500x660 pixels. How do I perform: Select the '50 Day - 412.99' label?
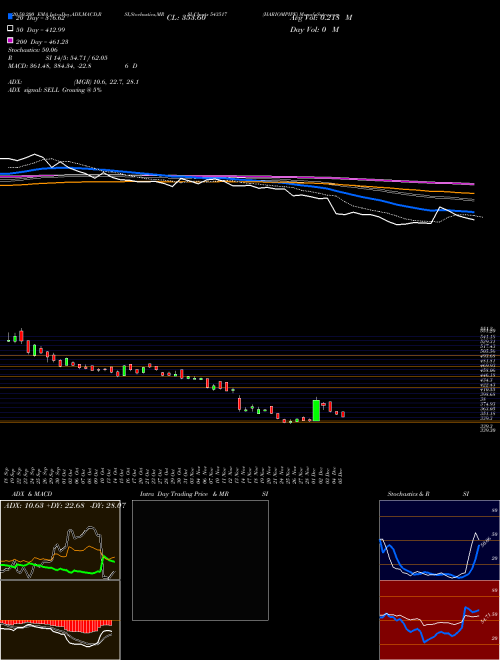click(40, 30)
